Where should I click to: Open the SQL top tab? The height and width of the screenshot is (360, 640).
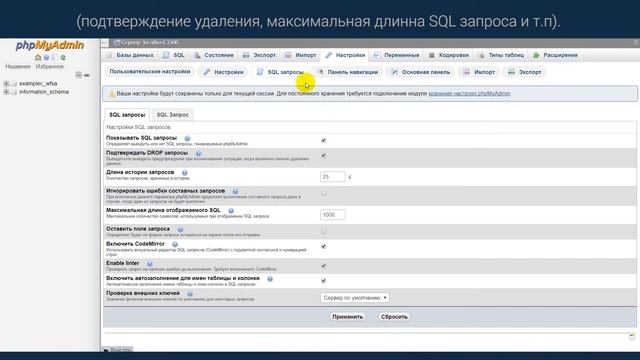[174, 55]
